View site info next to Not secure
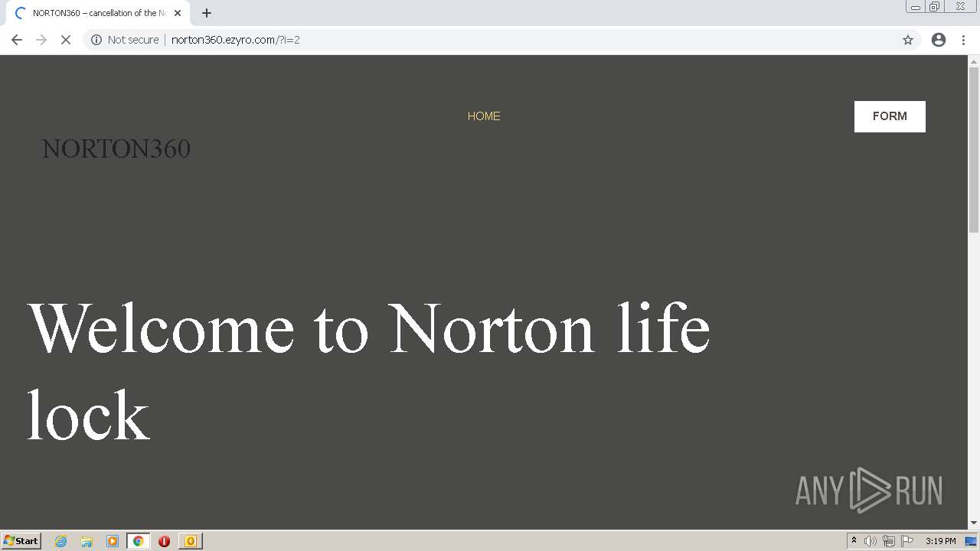980x551 pixels. [96, 40]
